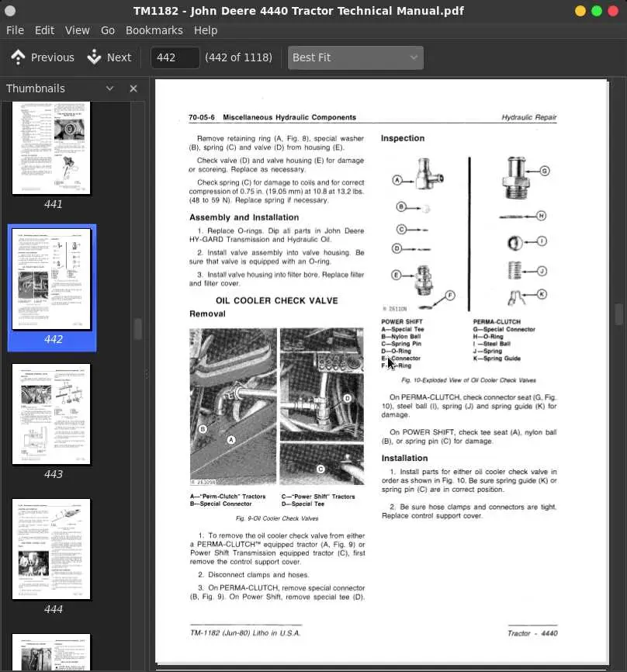Click the 'C—"Power Shift" Tractors' legend text
Image resolution: width=627 pixels, height=672 pixels.
tap(318, 497)
